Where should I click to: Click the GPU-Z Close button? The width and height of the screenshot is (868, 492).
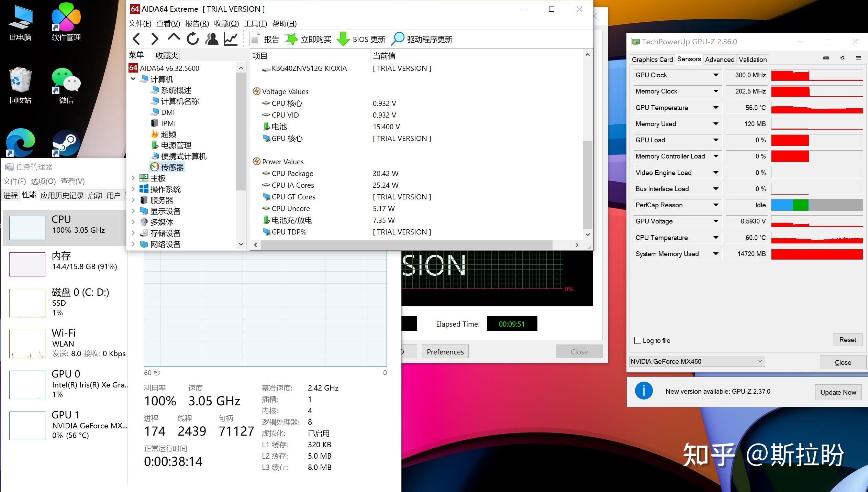[843, 362]
